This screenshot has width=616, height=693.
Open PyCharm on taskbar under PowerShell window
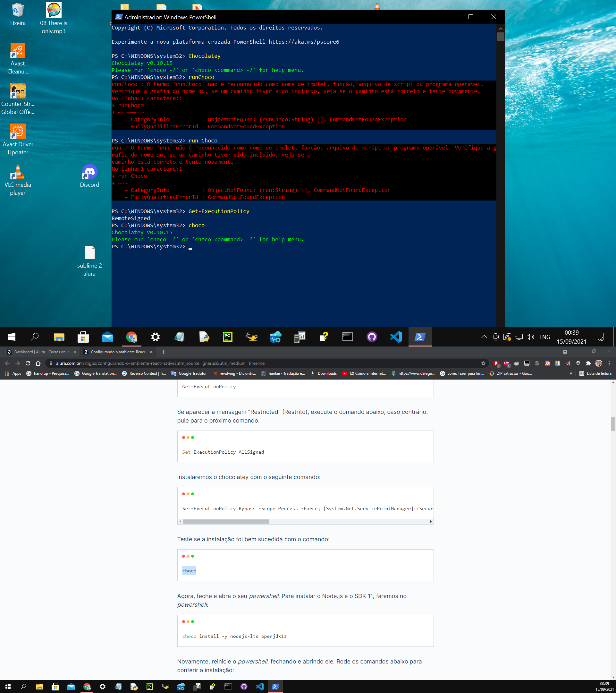[227, 337]
